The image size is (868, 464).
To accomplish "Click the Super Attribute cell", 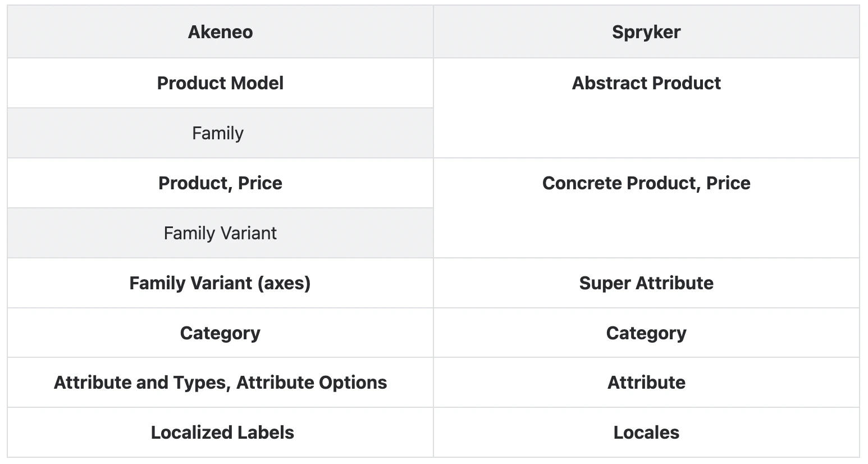I will (646, 283).
